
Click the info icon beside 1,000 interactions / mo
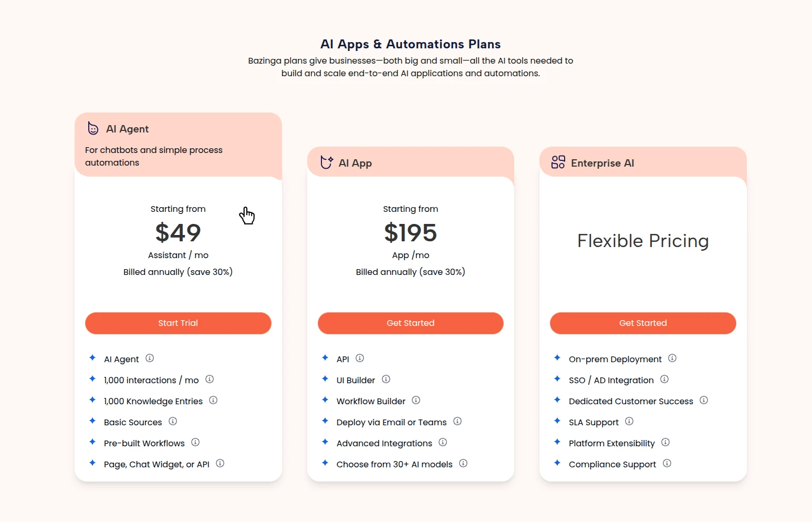pos(210,379)
